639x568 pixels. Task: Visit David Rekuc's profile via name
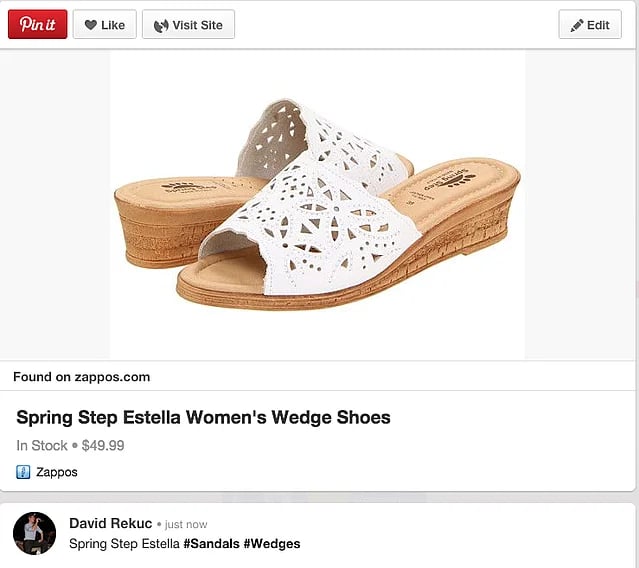110,523
